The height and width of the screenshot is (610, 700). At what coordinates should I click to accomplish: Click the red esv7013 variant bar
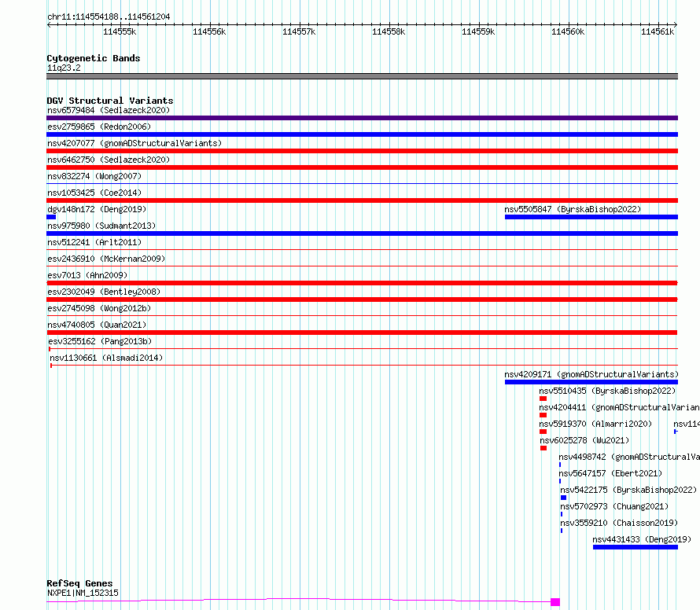pos(362,283)
